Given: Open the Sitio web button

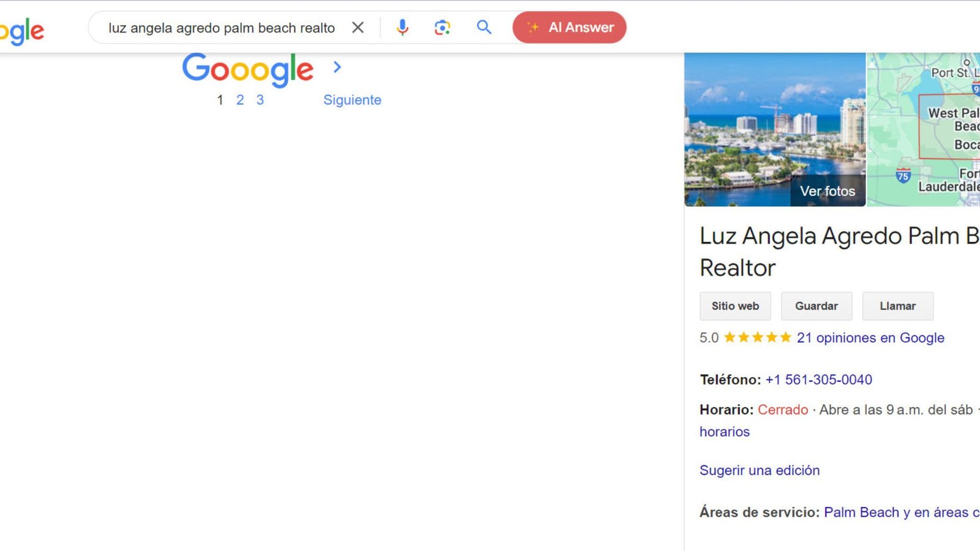Looking at the screenshot, I should pos(735,306).
